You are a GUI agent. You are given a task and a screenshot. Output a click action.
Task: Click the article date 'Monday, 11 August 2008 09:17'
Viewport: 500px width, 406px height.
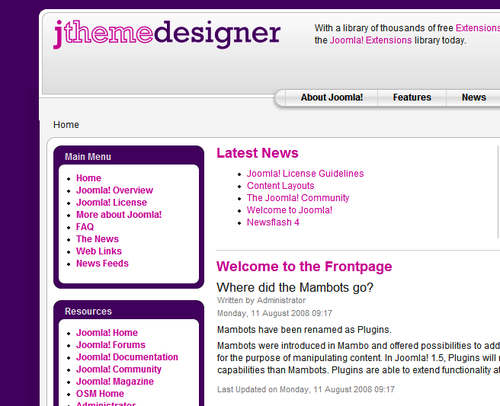(275, 313)
